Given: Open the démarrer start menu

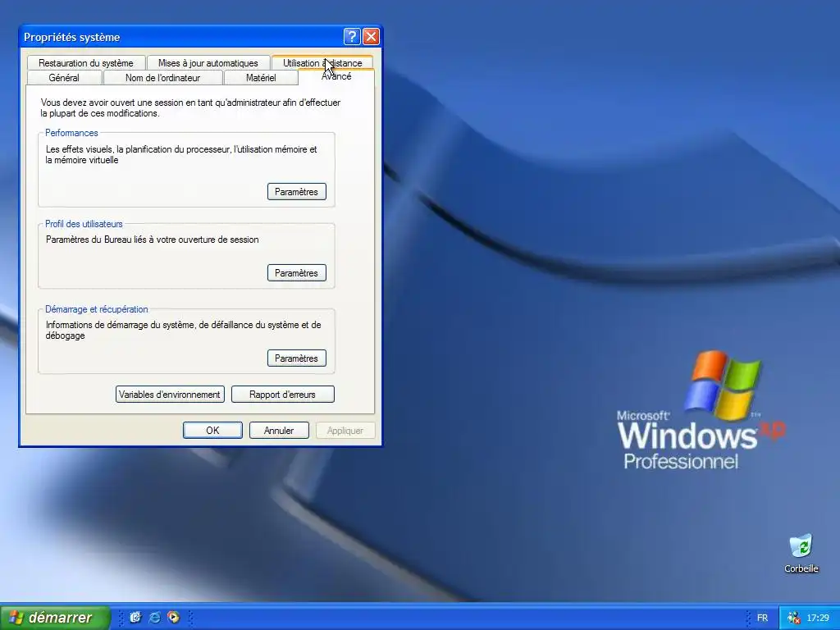Looking at the screenshot, I should [x=55, y=617].
